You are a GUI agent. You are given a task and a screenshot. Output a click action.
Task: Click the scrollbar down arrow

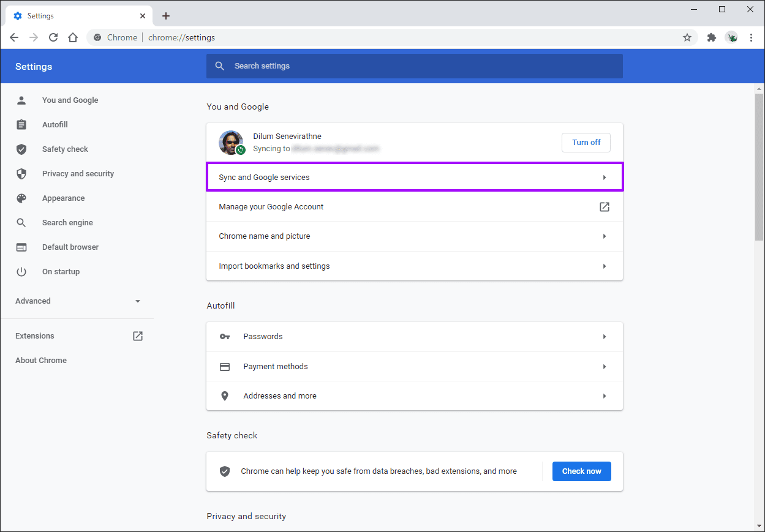tap(759, 526)
